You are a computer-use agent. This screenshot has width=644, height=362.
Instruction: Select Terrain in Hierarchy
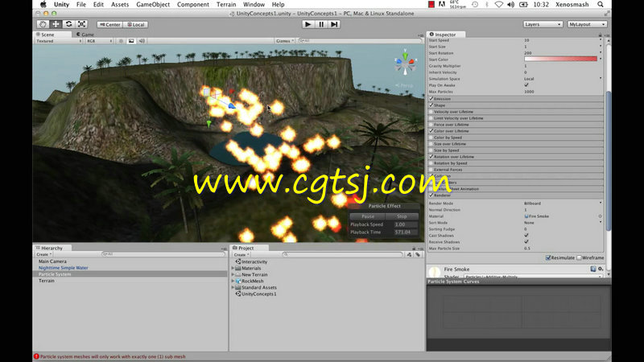pyautogui.click(x=47, y=281)
